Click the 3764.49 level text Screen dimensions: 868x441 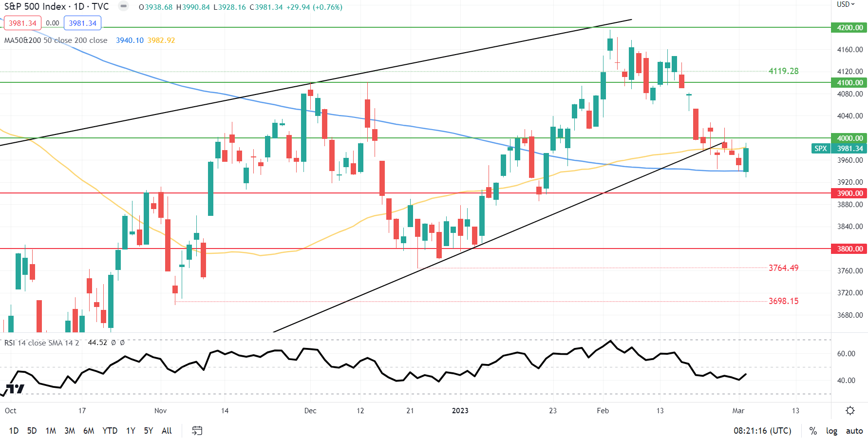tap(783, 268)
